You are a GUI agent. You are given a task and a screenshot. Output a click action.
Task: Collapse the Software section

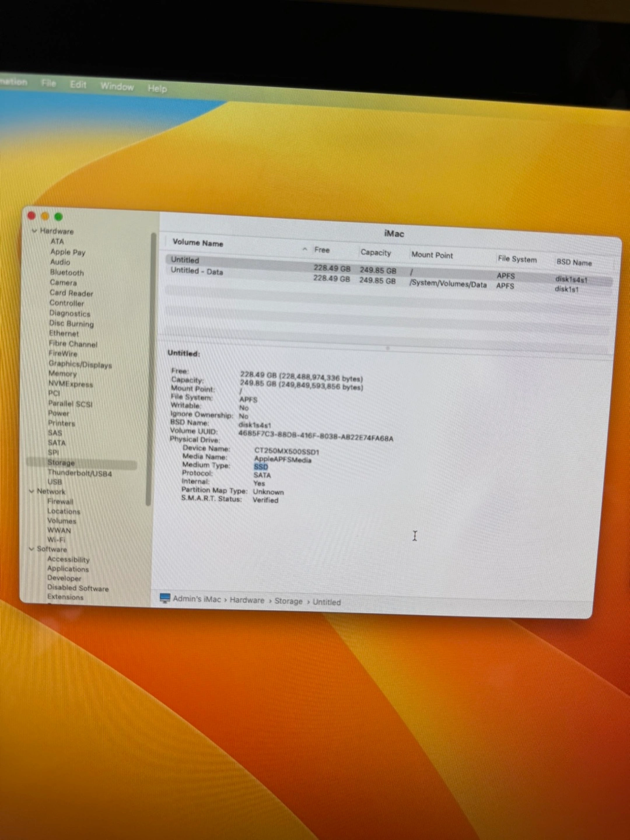pos(32,549)
